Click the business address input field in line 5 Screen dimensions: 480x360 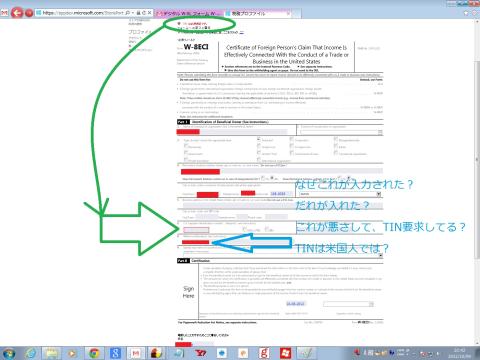(x=282, y=205)
